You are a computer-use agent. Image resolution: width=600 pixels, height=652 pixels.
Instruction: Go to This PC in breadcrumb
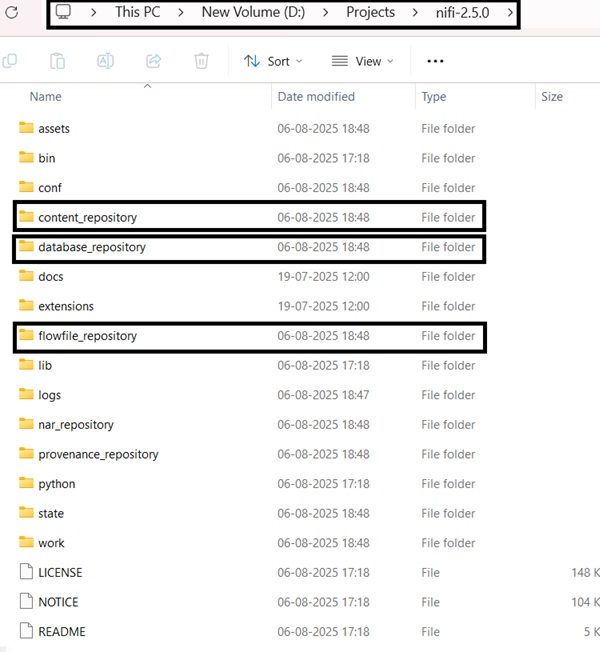pyautogui.click(x=138, y=12)
